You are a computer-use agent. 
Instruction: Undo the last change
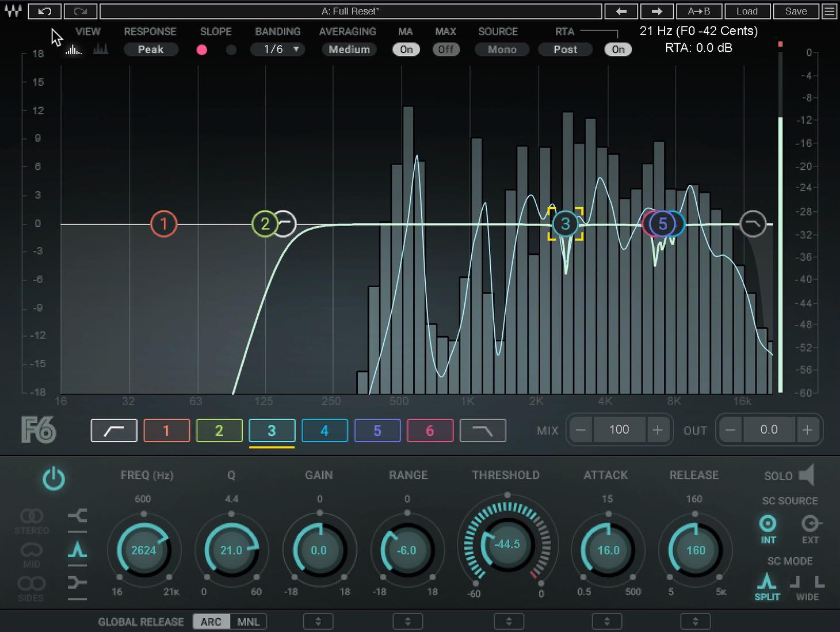[44, 11]
